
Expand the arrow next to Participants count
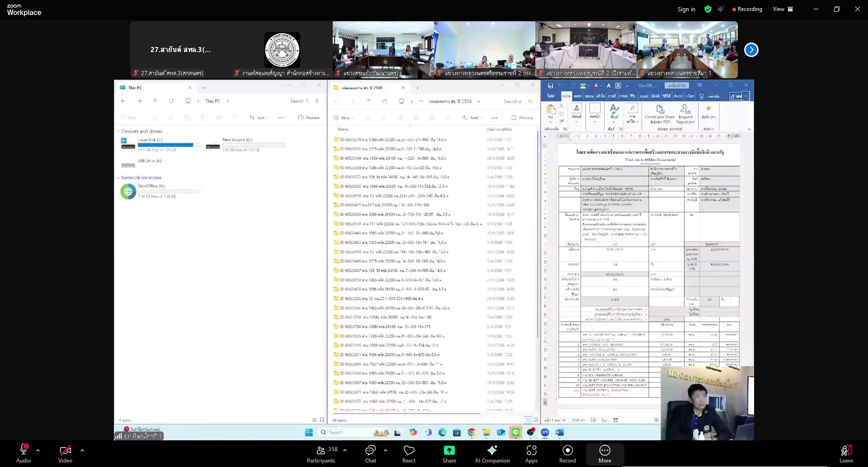click(x=345, y=450)
